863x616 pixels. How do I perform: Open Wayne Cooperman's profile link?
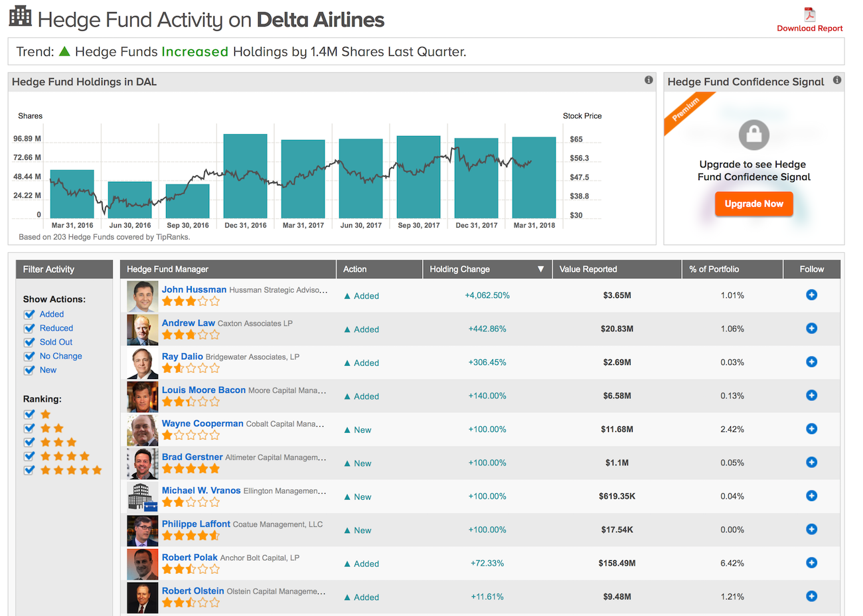202,424
